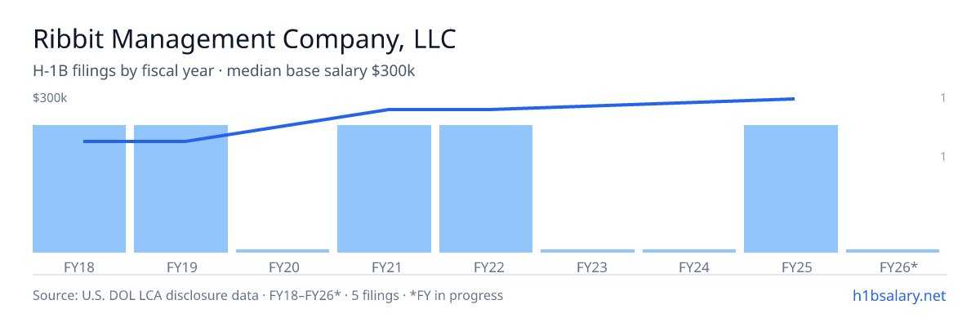Open the h1bsalary.net link
The height and width of the screenshot is (327, 980).
[898, 295]
